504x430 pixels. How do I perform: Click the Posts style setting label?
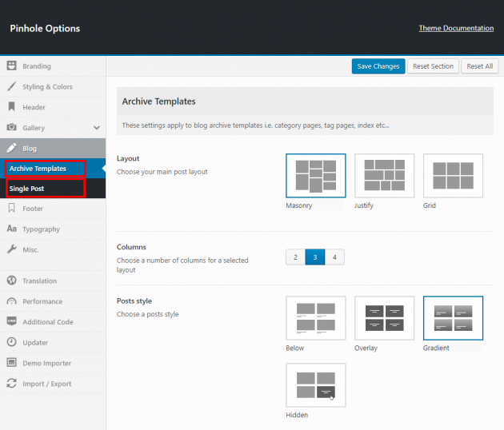pyautogui.click(x=134, y=301)
